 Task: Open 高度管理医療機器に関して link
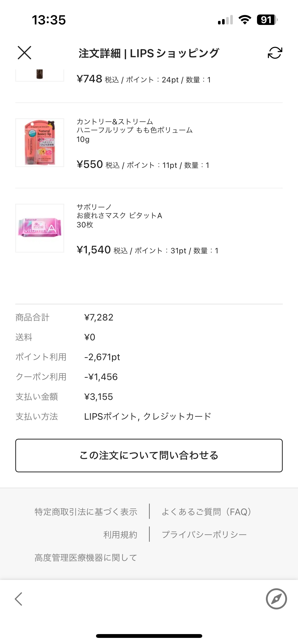(86, 558)
